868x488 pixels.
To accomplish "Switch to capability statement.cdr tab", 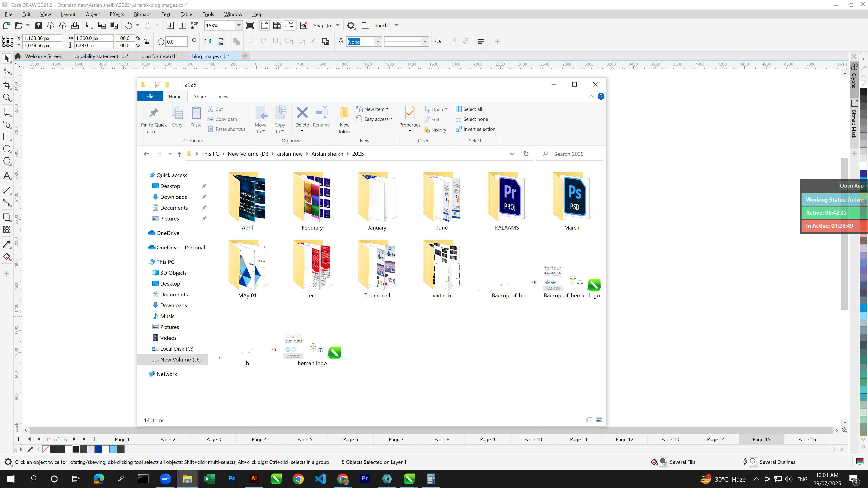I will tap(101, 56).
